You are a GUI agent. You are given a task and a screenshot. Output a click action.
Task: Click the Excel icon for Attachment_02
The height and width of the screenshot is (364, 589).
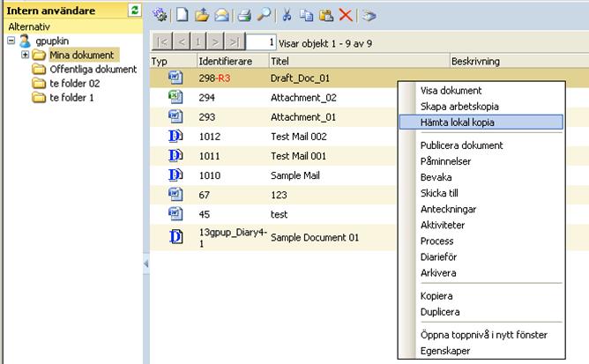pyautogui.click(x=175, y=97)
